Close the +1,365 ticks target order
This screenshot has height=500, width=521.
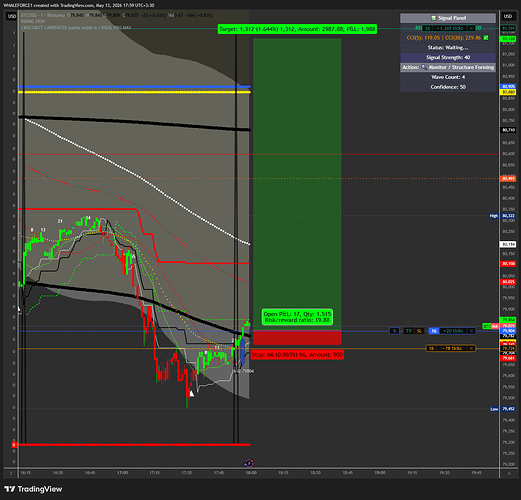pyautogui.click(x=472, y=28)
